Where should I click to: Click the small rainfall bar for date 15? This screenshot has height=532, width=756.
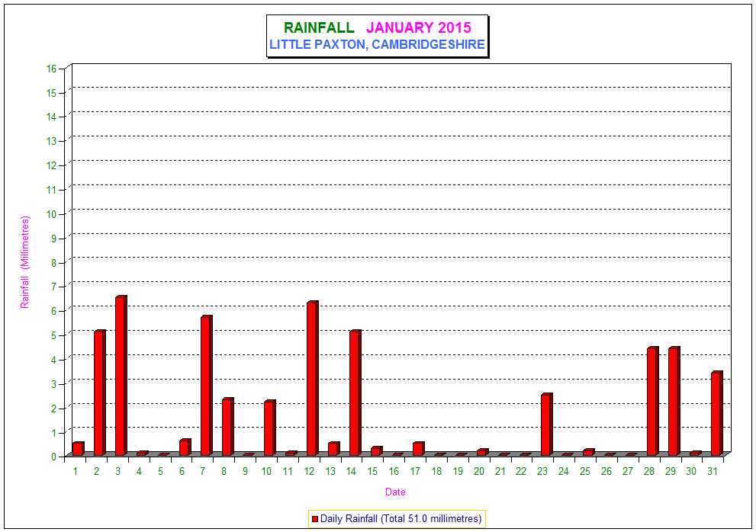coord(377,451)
